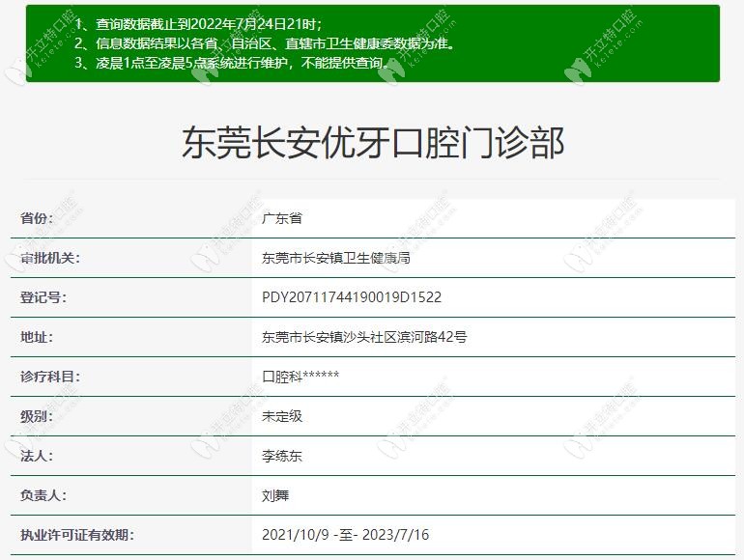Click the 登记号 label
Image resolution: width=744 pixels, height=560 pixels.
[x=43, y=297]
